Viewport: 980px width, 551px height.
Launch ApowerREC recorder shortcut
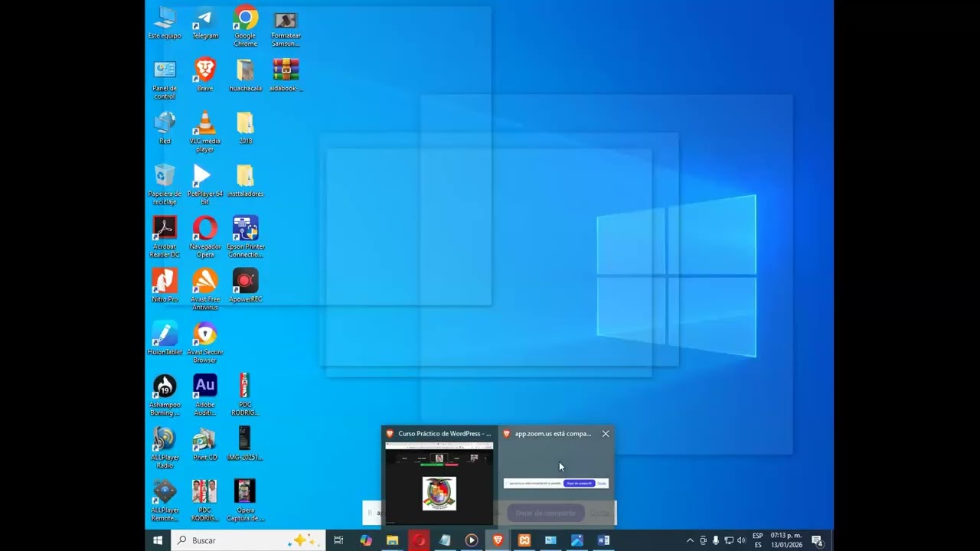pos(245,286)
